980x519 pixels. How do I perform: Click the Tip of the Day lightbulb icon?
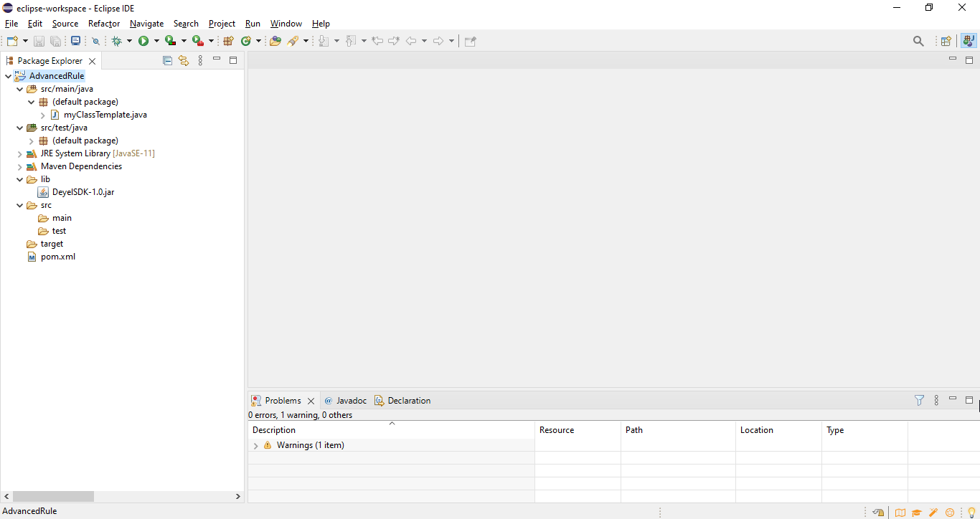971,513
